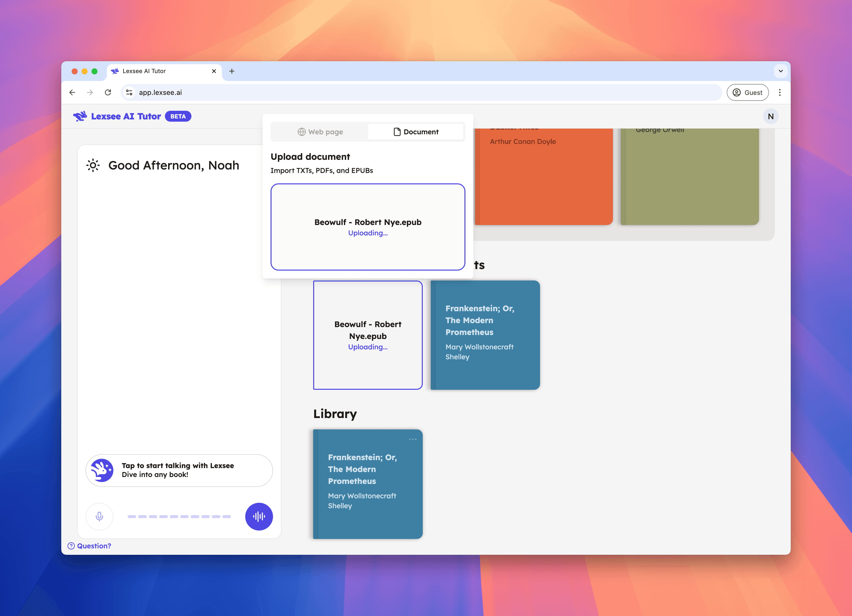This screenshot has height=616, width=852.
Task: Click the Lexsee rabbit avatar icon
Action: click(102, 470)
